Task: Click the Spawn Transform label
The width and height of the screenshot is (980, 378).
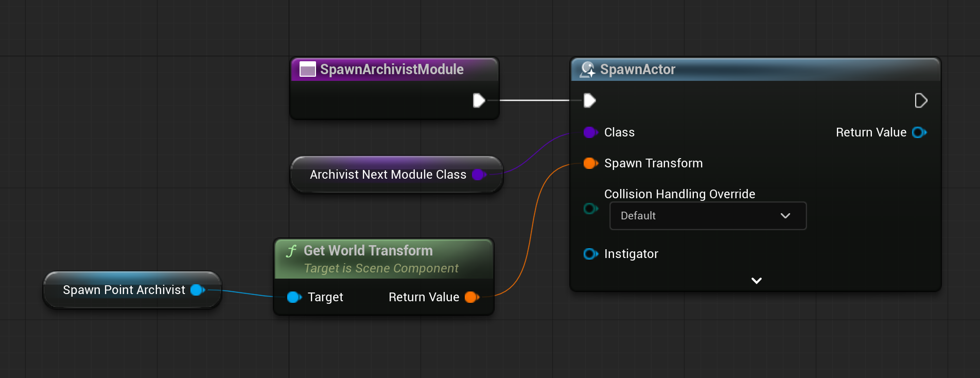Action: 653,163
